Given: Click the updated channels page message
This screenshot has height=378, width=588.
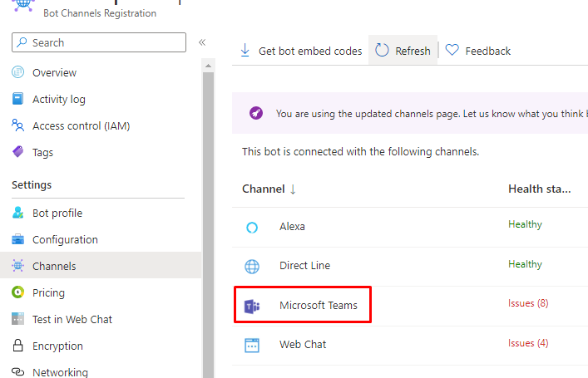Looking at the screenshot, I should (432, 114).
